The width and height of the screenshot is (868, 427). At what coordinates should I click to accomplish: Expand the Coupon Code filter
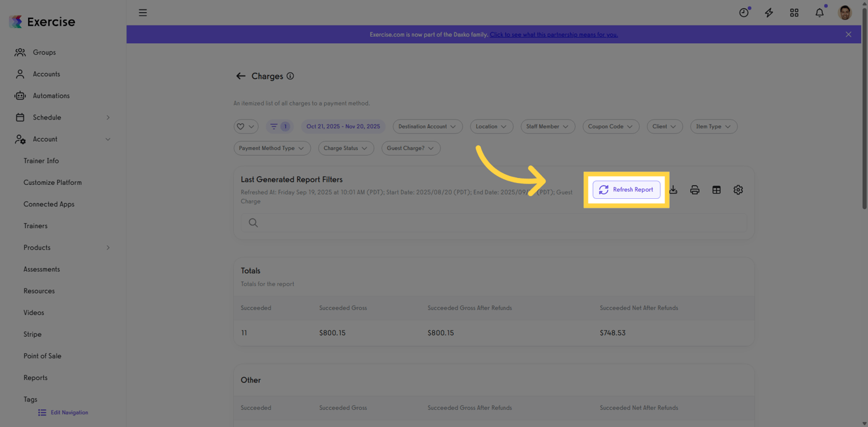[x=611, y=126]
